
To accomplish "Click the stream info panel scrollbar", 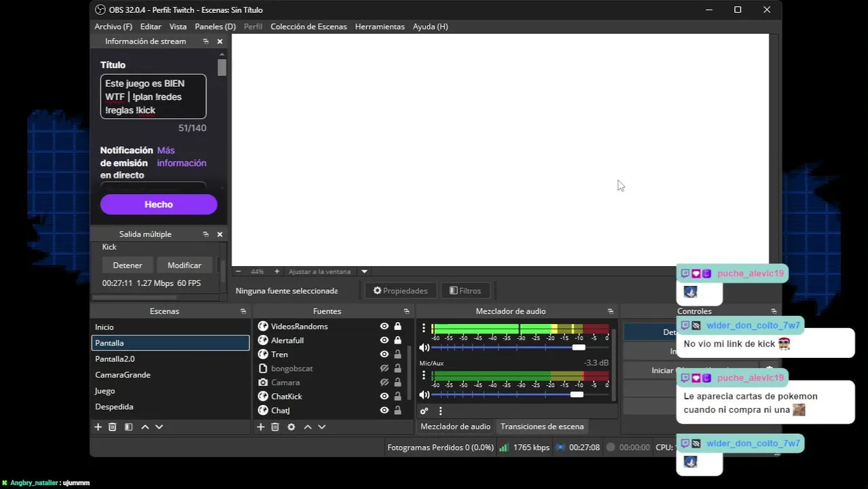I will pos(222,68).
